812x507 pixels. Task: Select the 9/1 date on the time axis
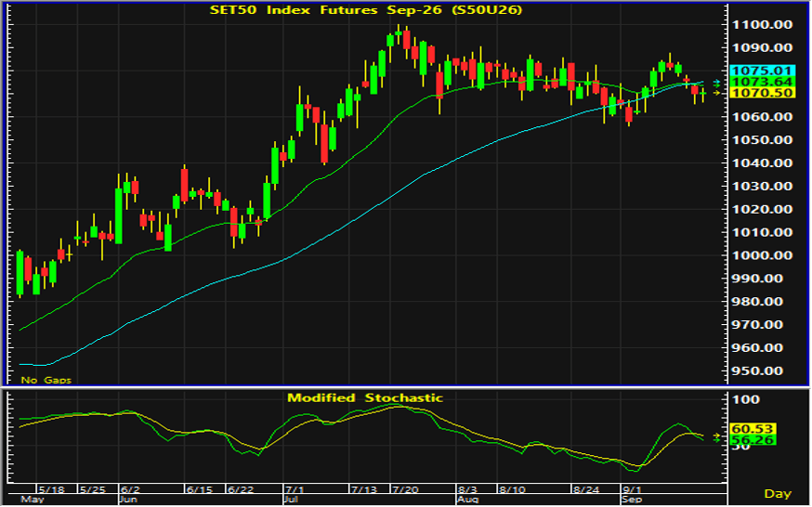click(632, 489)
